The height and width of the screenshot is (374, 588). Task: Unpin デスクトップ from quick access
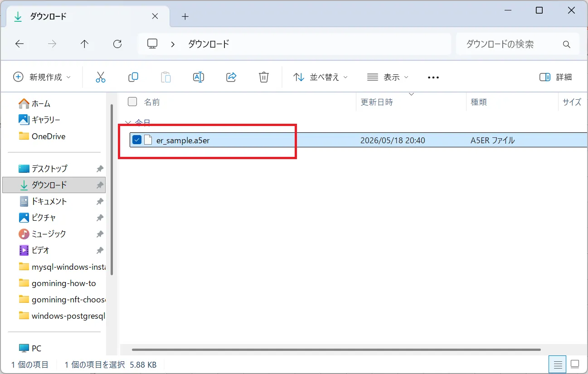click(100, 169)
